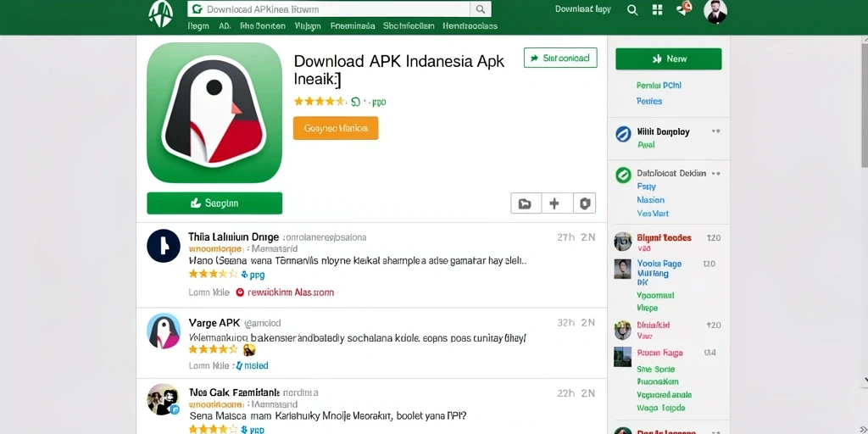Focus the Download APK search field
The image size is (868, 434).
click(x=329, y=8)
